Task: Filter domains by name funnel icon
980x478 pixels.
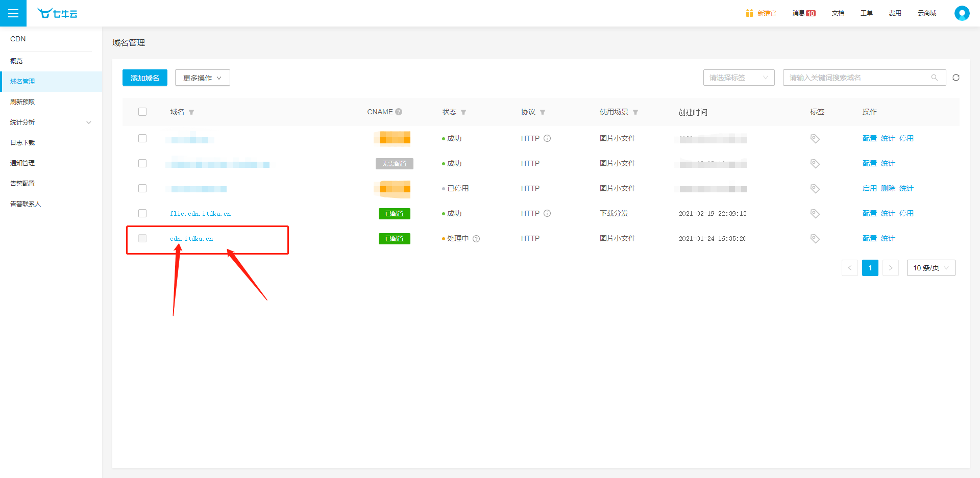Action: click(x=191, y=112)
